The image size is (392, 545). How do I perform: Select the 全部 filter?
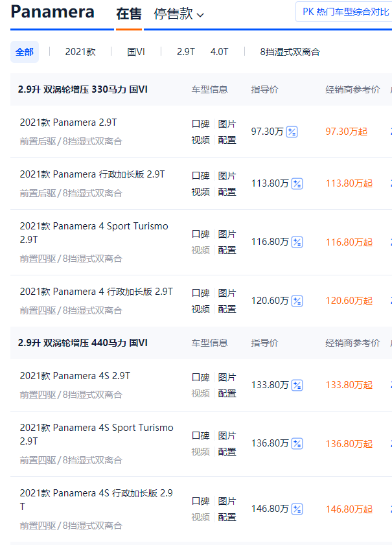(25, 52)
